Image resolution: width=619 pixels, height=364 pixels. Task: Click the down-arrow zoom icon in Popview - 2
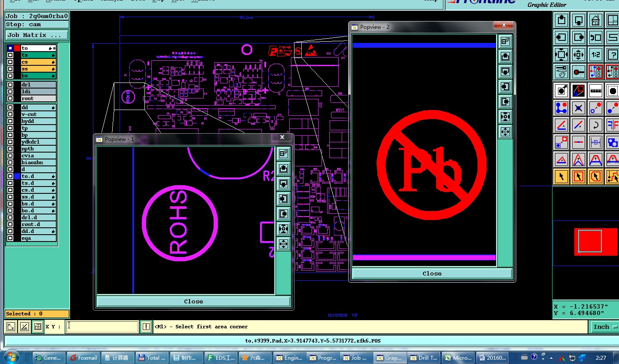coord(505,71)
